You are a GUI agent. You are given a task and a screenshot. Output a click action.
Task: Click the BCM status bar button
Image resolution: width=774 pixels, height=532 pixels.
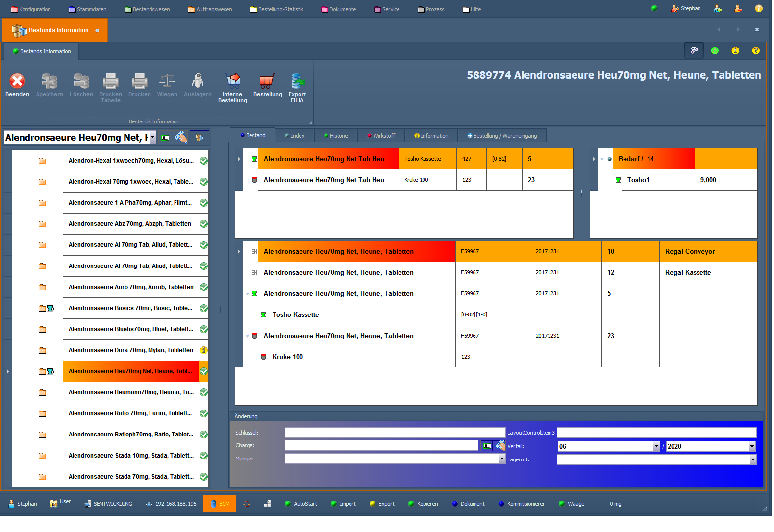220,504
